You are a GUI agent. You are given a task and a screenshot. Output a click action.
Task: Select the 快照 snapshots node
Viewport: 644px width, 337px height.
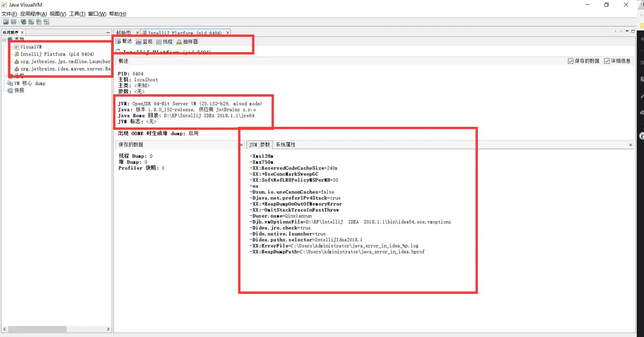click(x=16, y=90)
